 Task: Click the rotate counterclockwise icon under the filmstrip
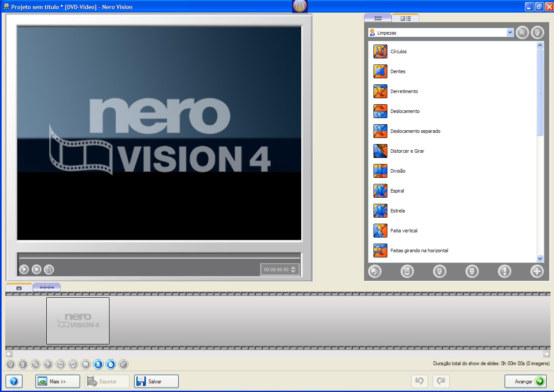pos(61,364)
